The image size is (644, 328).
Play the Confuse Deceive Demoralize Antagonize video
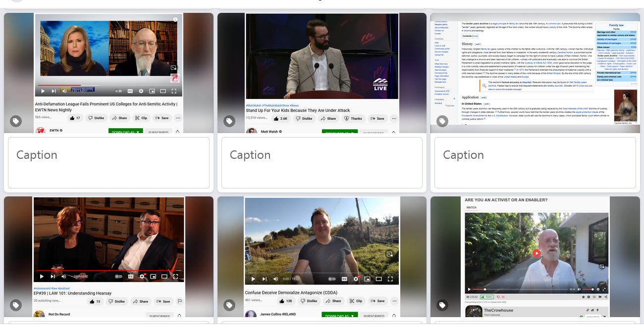253,279
